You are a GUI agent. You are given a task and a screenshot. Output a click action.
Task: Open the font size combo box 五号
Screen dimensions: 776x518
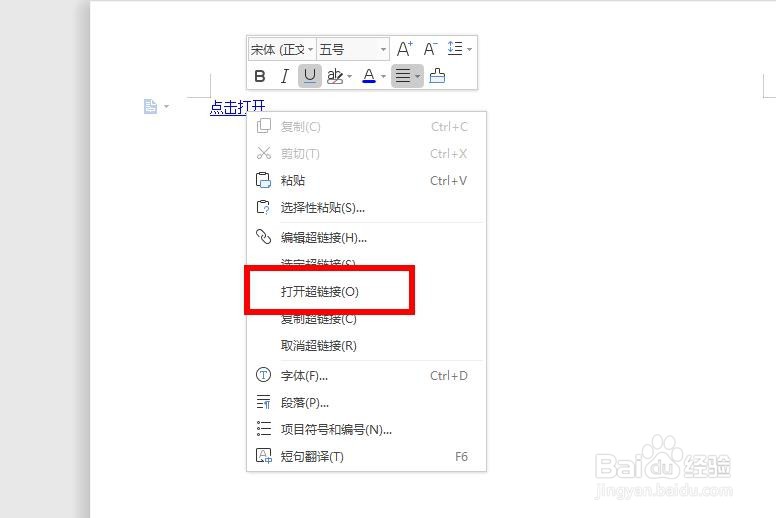(353, 49)
